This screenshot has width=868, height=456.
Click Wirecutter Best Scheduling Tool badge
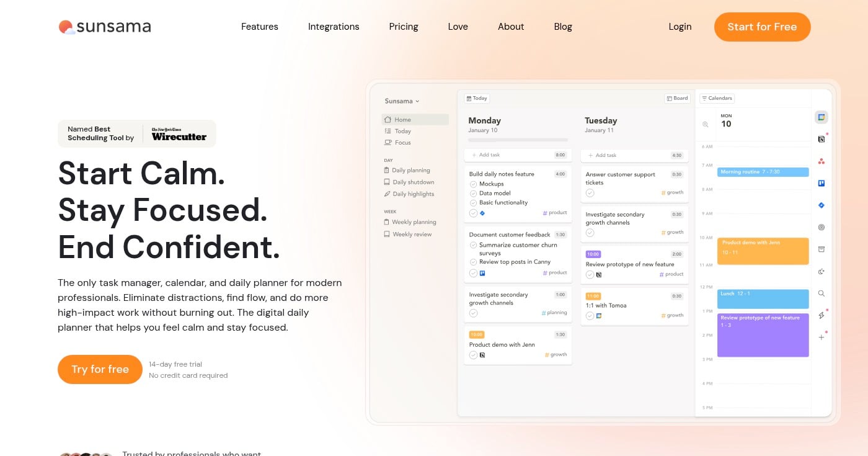click(x=137, y=133)
